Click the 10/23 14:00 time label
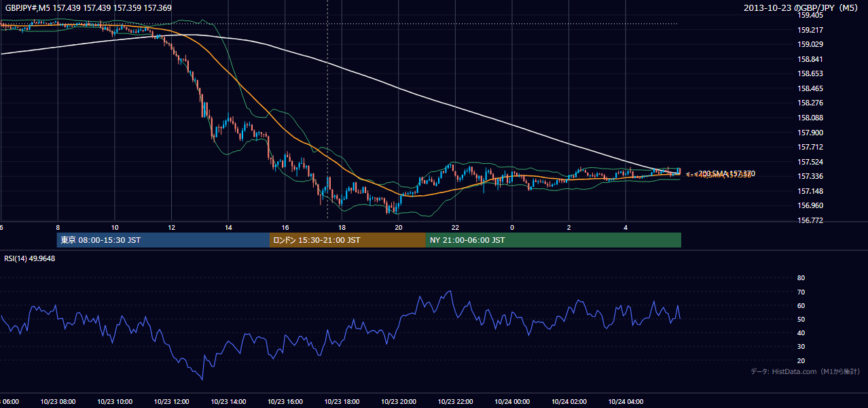This screenshot has height=408, width=868. 228,402
